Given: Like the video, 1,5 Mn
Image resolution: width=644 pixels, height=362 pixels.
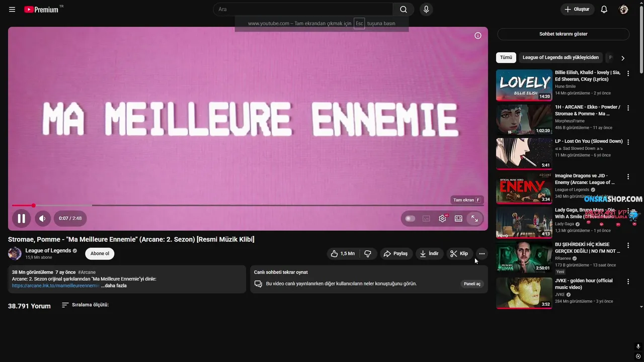Looking at the screenshot, I should coord(343,254).
